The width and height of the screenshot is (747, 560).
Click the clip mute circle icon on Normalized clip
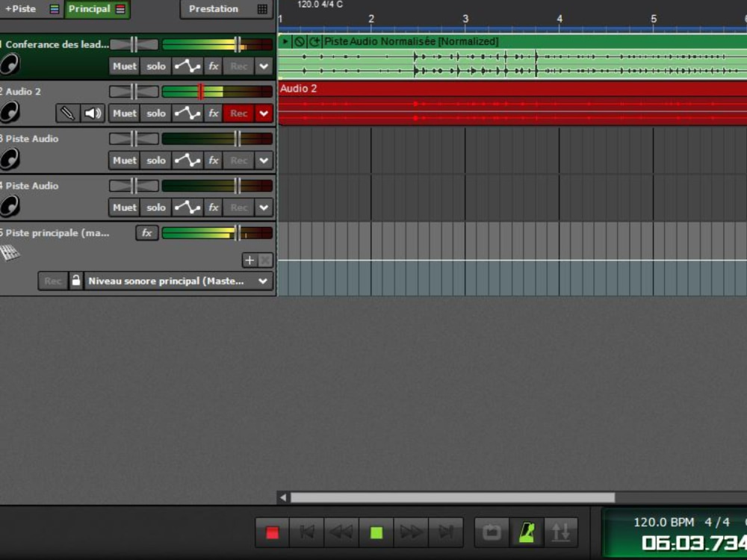(x=300, y=41)
